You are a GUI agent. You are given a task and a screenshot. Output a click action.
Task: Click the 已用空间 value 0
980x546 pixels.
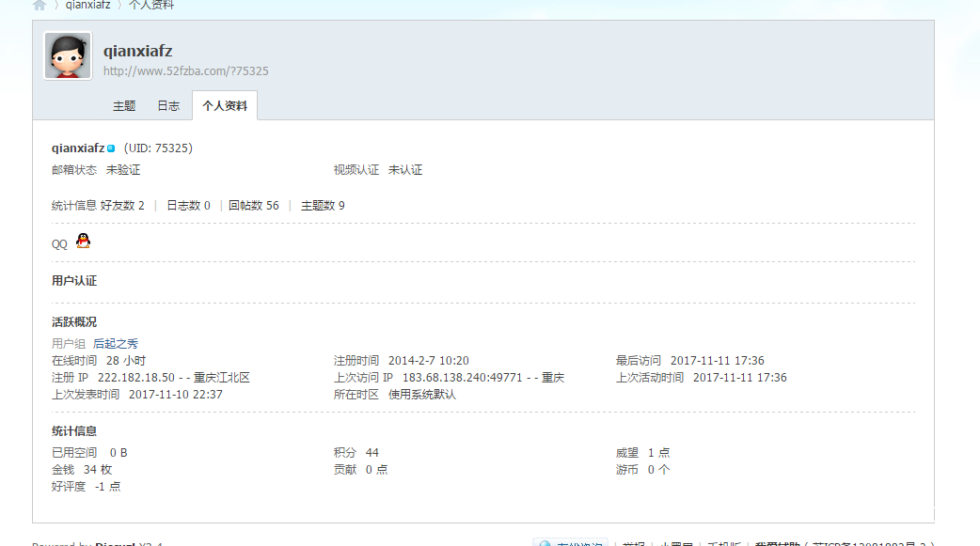(x=113, y=452)
